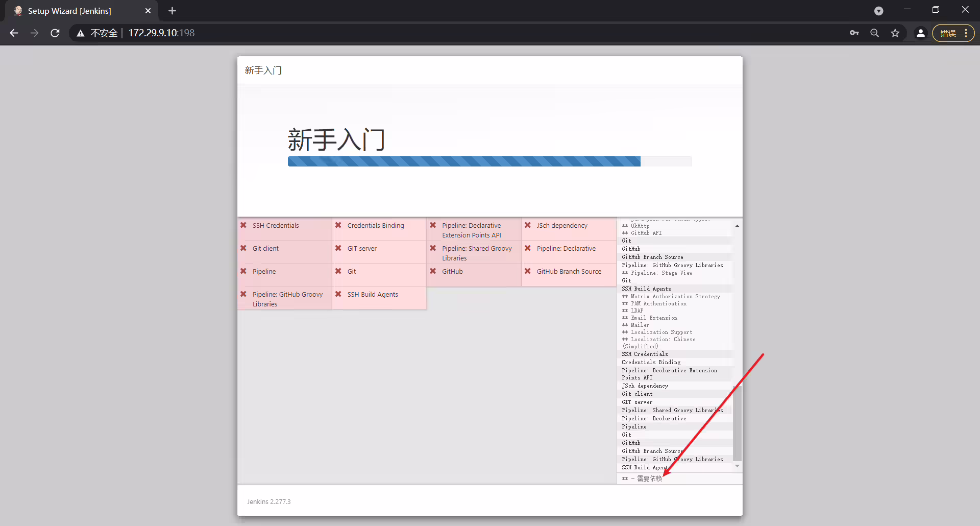Click the large 新手入门 heading

point(336,140)
